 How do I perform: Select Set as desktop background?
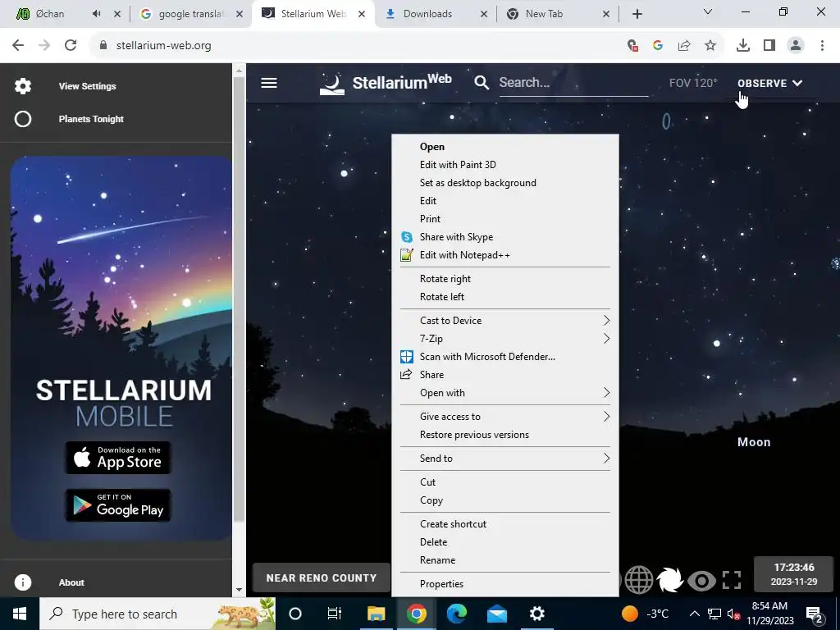[478, 183]
